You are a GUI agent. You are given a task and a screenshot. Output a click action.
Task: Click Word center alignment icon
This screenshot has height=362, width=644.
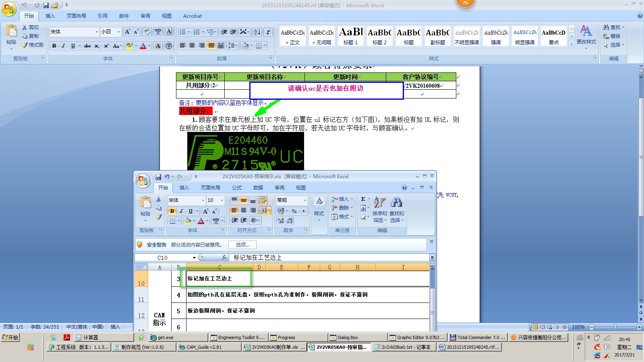point(192,45)
